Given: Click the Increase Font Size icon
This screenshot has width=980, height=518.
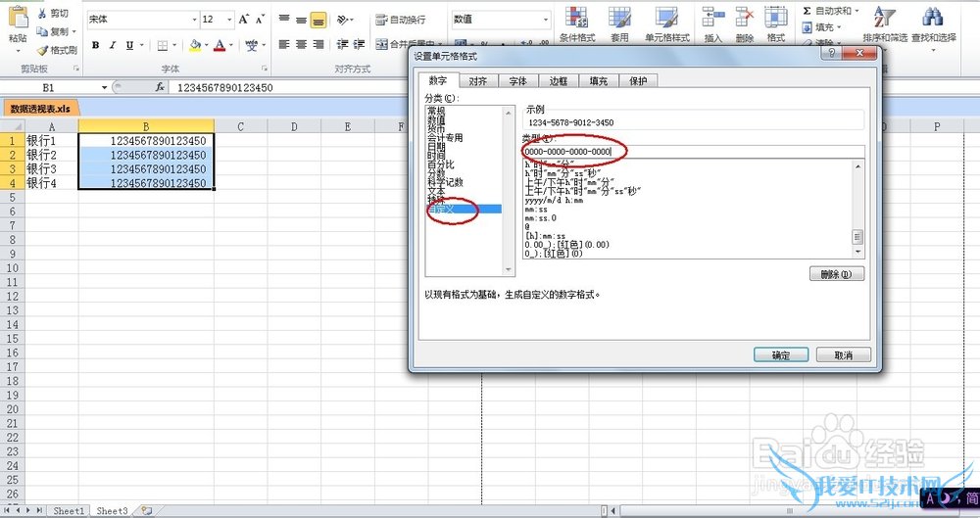Looking at the screenshot, I should (x=244, y=20).
